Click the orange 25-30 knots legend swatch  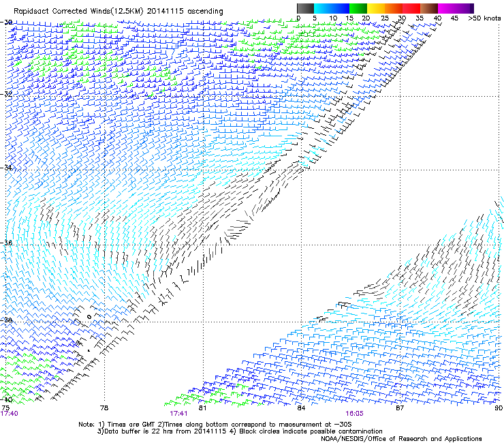coord(394,8)
